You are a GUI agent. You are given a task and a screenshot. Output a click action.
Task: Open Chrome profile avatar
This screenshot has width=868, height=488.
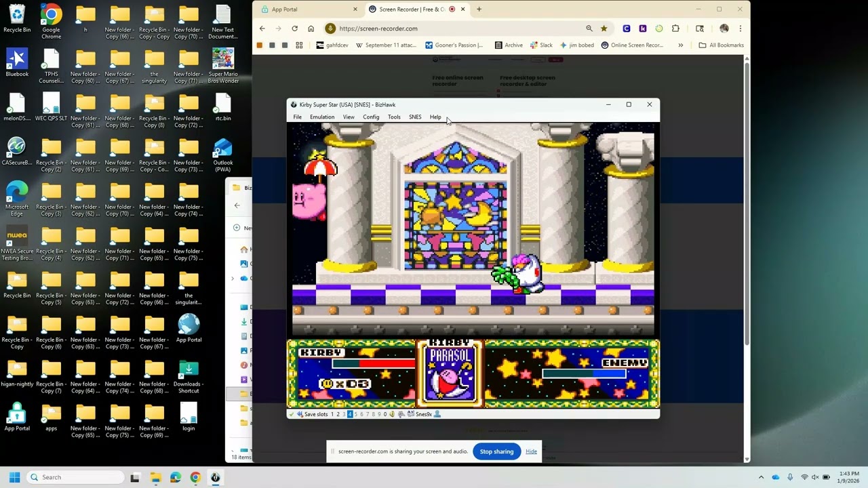pyautogui.click(x=724, y=28)
